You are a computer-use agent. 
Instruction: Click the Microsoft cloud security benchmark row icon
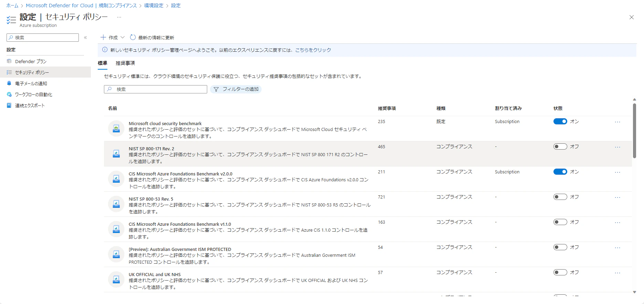[x=116, y=129]
